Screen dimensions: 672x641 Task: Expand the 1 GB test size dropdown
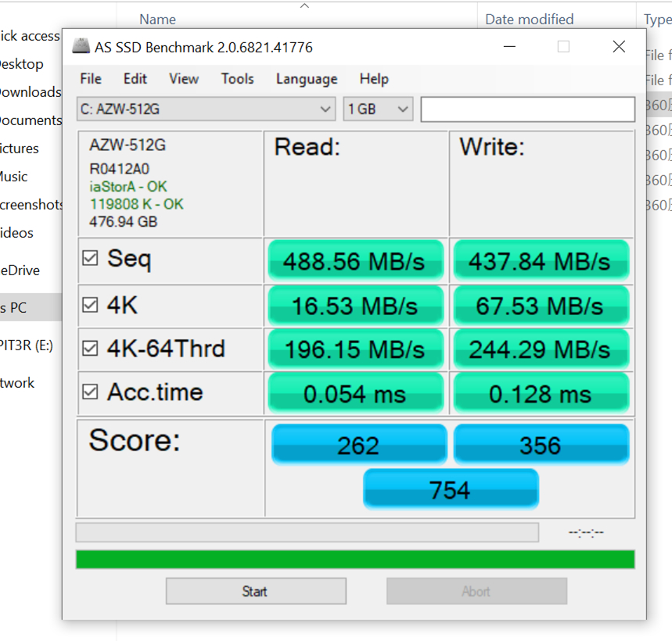pos(378,109)
